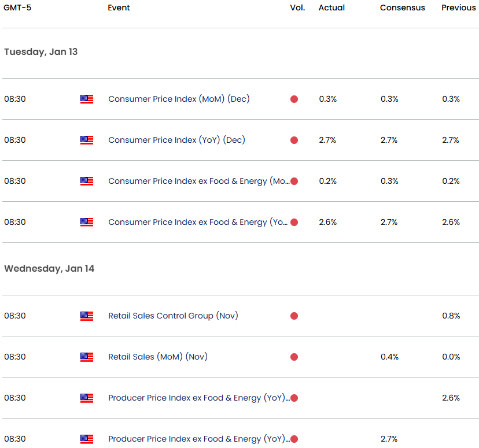Open the Retail Sales Control Group (Nov) event

[x=173, y=316]
